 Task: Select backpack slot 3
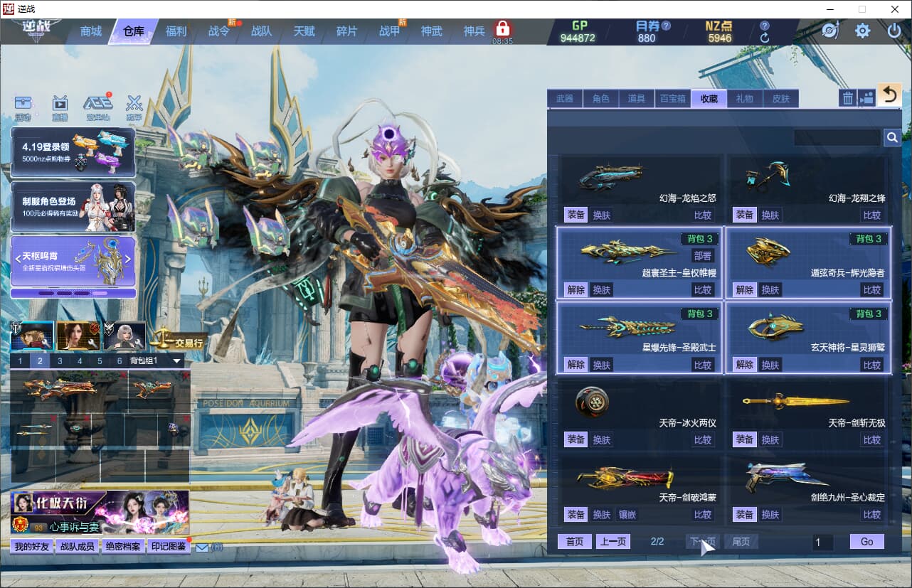pyautogui.click(x=60, y=361)
